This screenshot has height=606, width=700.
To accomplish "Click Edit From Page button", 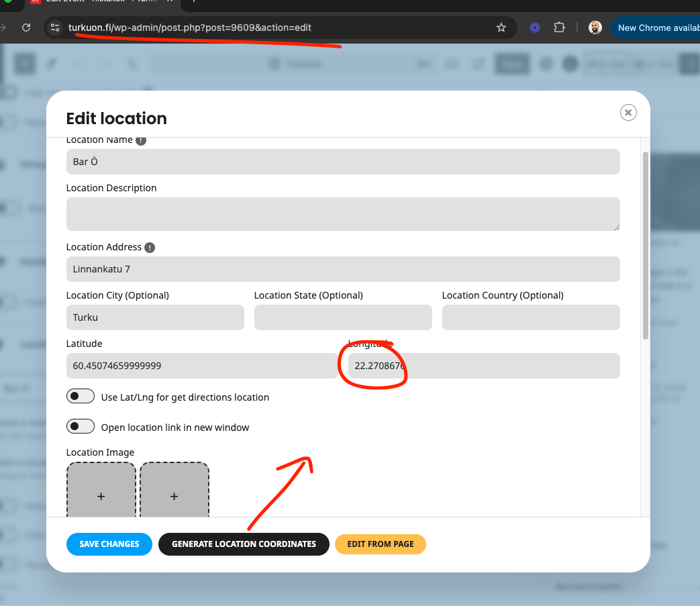I will [x=381, y=544].
